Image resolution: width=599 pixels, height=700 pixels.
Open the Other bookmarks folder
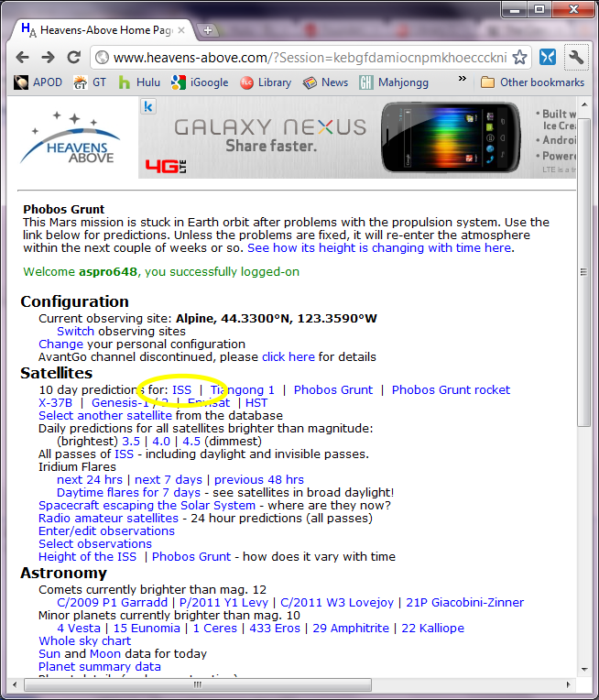[x=532, y=82]
